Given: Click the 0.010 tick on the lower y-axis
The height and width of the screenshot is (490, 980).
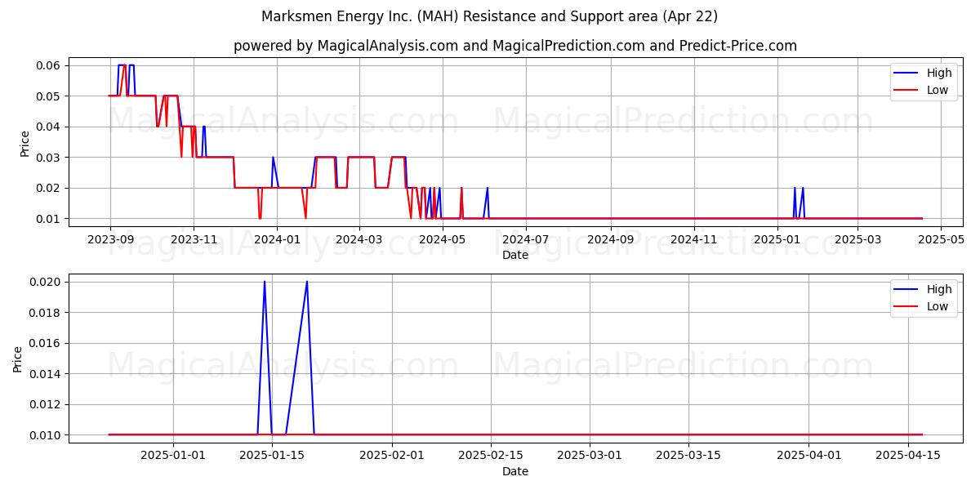Looking at the screenshot, I should tap(45, 435).
